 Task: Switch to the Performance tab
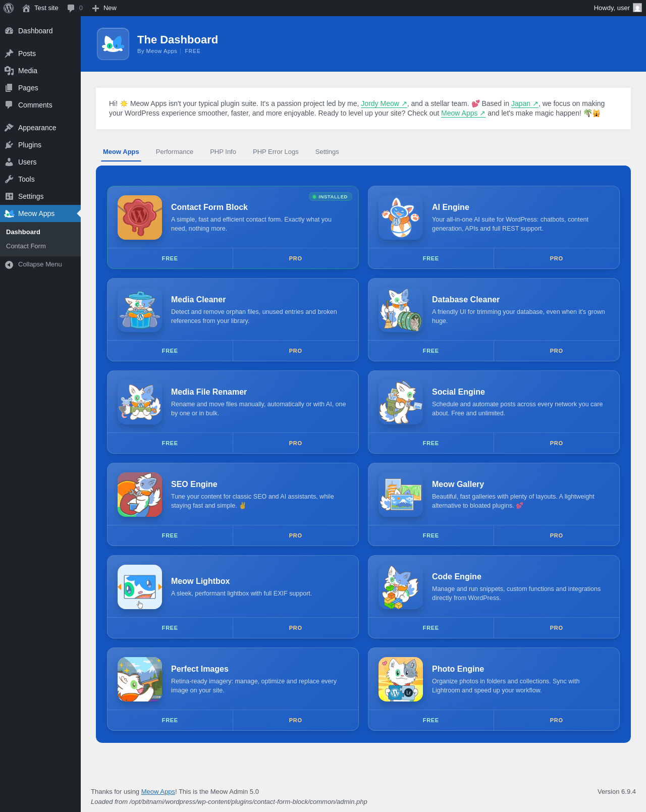tap(175, 152)
